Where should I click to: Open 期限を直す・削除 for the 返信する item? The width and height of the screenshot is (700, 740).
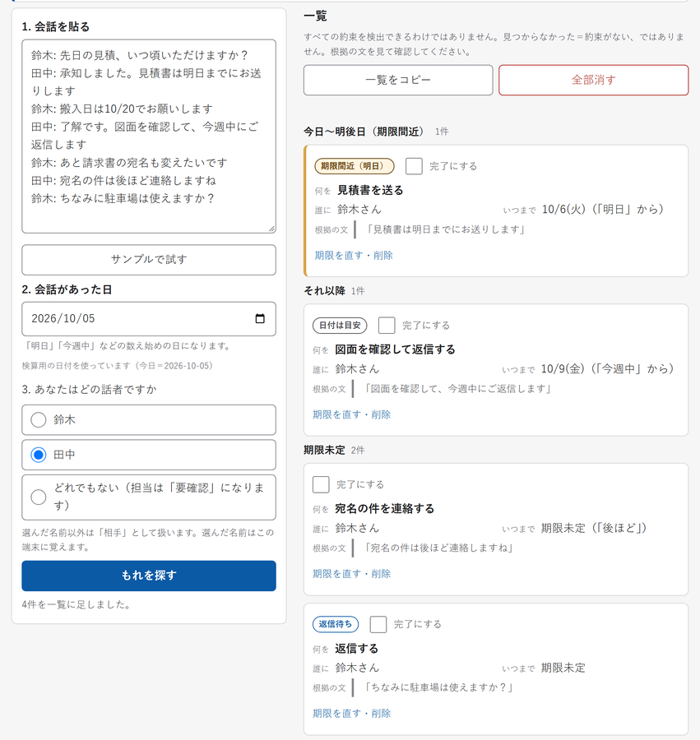point(352,713)
